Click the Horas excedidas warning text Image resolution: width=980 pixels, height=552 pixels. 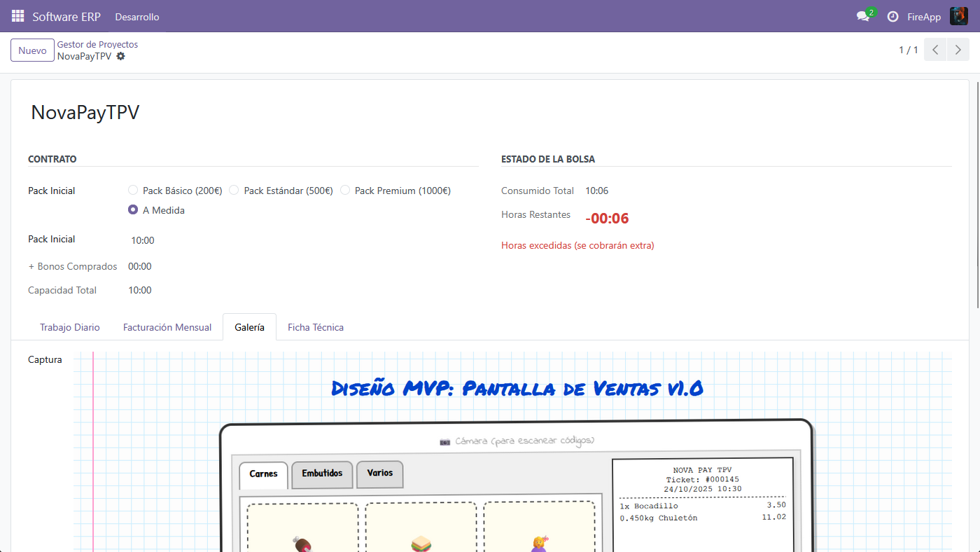tap(577, 246)
